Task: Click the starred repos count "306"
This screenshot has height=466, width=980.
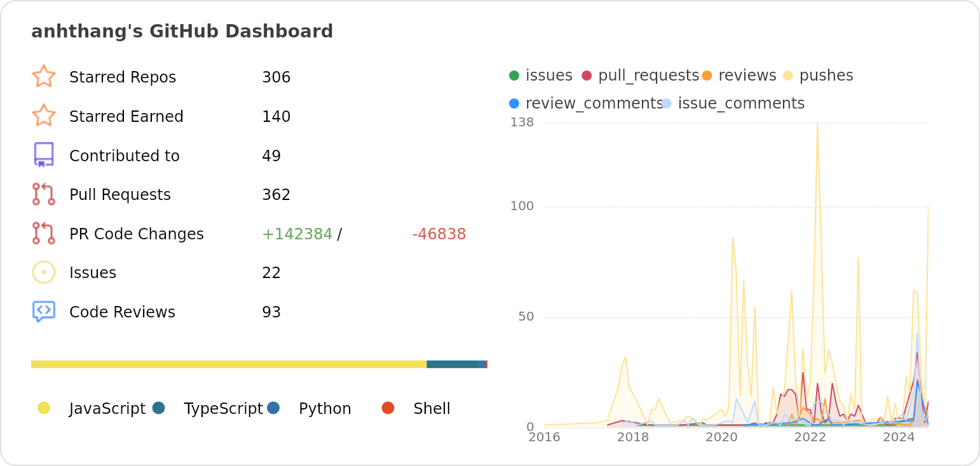Action: [x=276, y=77]
